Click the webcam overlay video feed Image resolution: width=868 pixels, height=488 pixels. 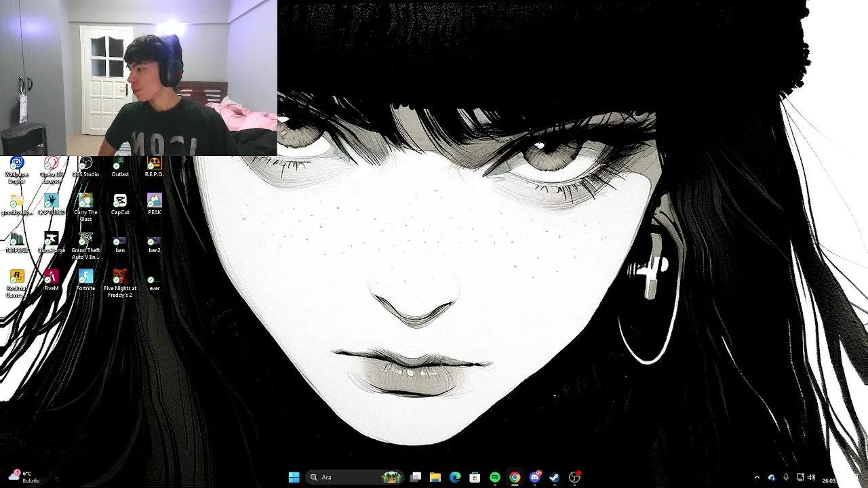click(138, 78)
